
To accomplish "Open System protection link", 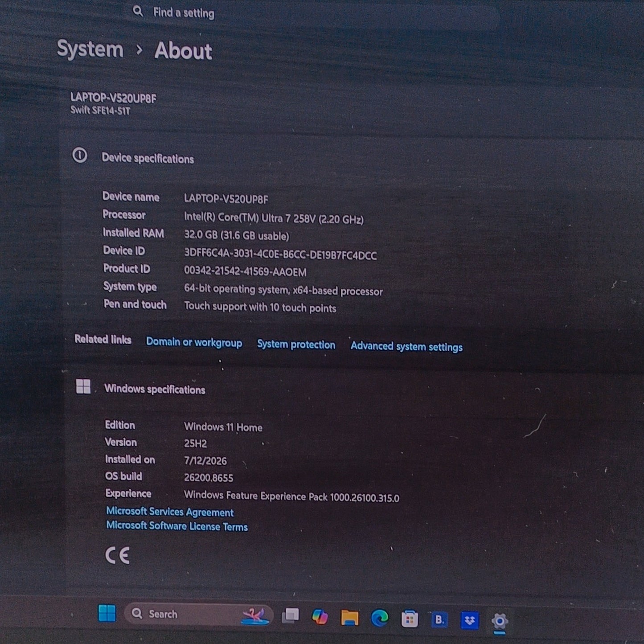I will tap(296, 345).
